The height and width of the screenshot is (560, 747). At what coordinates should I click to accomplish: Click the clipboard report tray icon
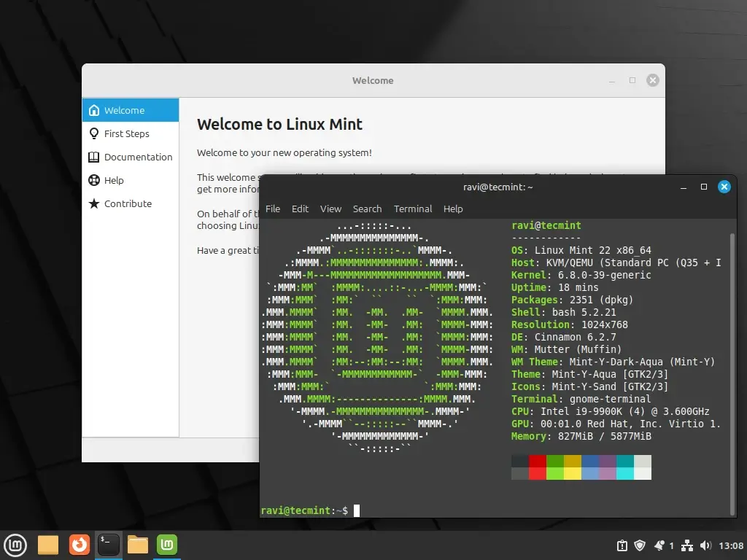(622, 545)
